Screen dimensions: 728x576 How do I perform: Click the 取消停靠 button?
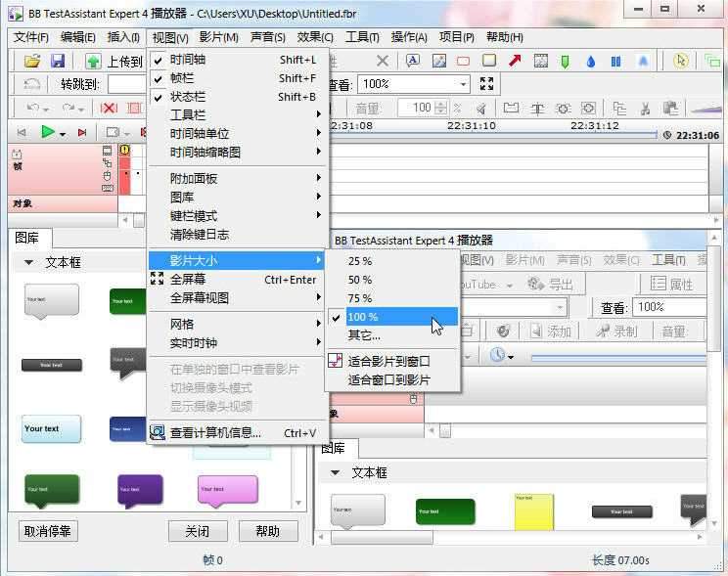48,531
